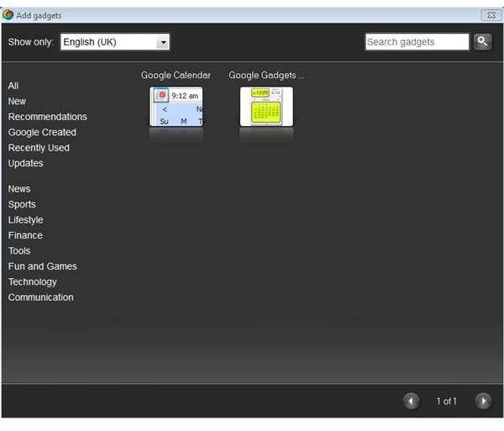The height and width of the screenshot is (431, 504).
Task: Choose the Fun and Games category
Action: [x=43, y=266]
